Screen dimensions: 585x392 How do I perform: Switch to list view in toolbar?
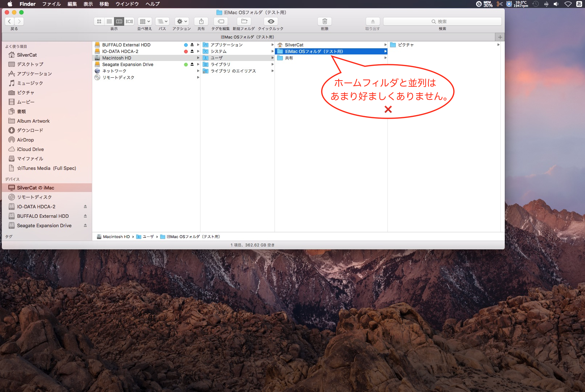tap(109, 21)
